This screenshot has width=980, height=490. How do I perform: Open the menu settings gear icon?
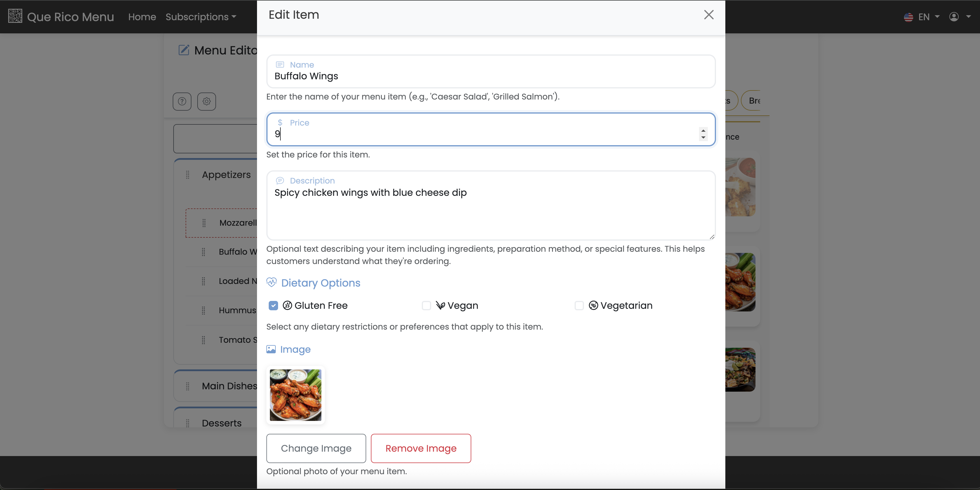[x=207, y=101]
